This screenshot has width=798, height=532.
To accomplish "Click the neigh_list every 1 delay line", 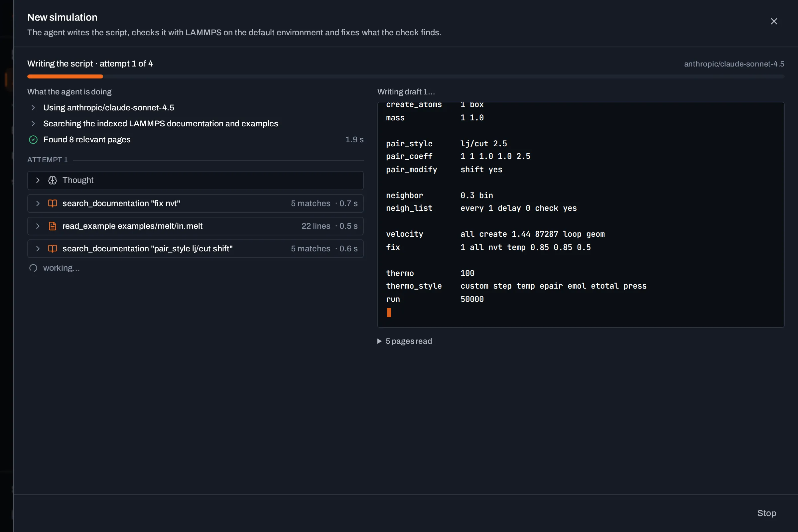I will pos(481,208).
